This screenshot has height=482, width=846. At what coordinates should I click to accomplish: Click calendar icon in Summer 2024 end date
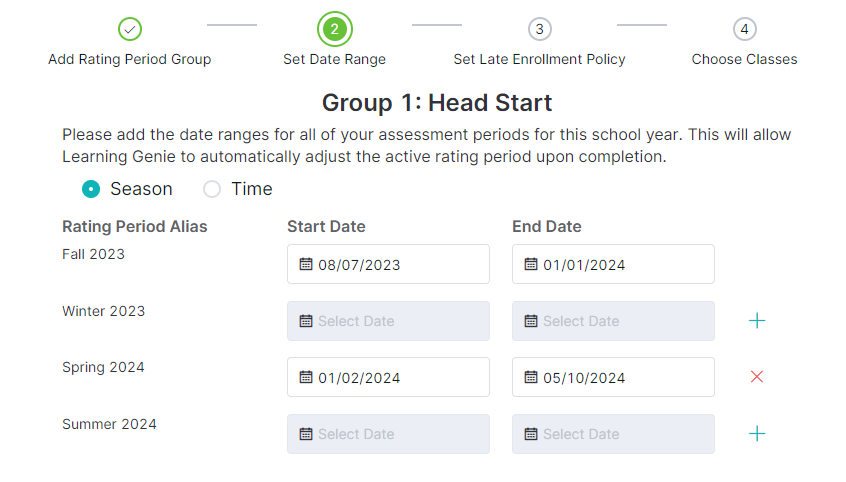click(531, 433)
